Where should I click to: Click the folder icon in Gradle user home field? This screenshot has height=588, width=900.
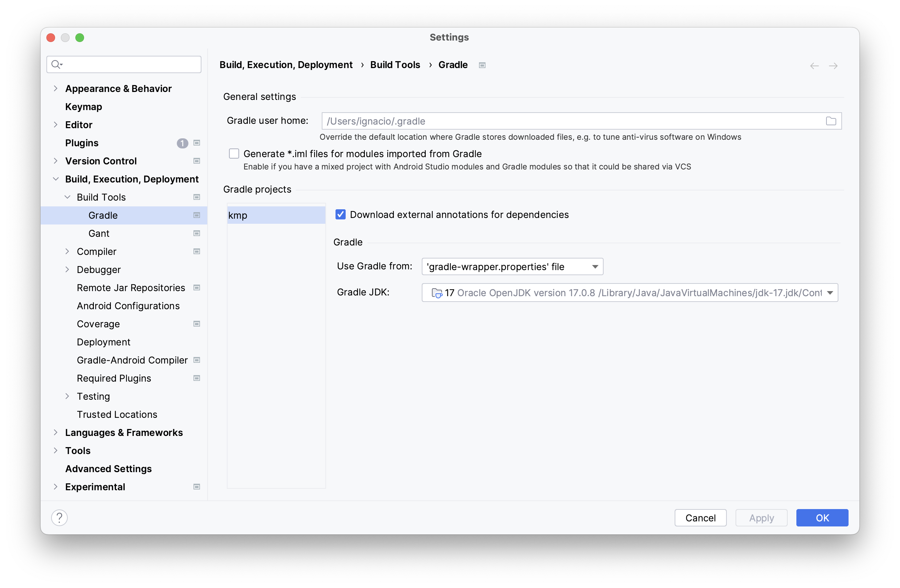click(831, 121)
